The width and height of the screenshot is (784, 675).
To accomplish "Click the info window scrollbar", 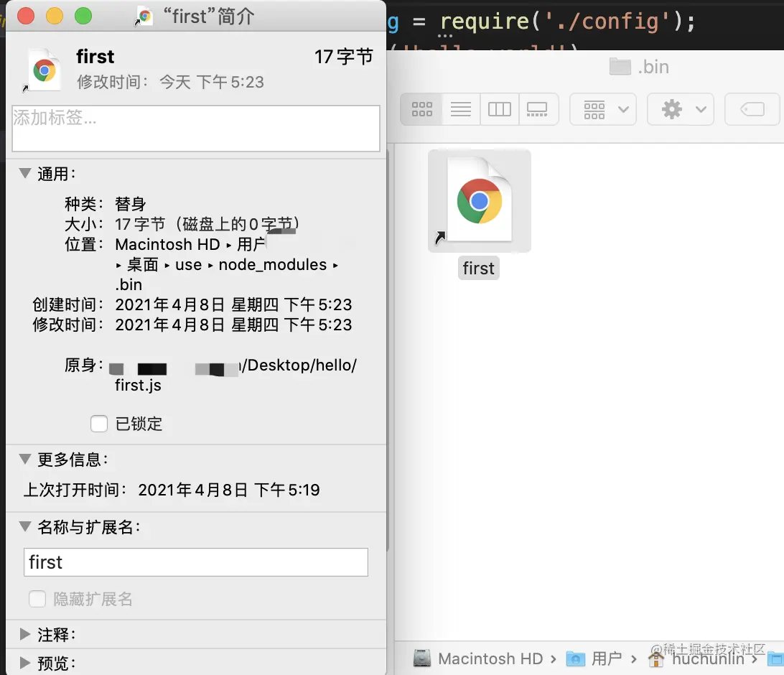I will tap(388, 350).
